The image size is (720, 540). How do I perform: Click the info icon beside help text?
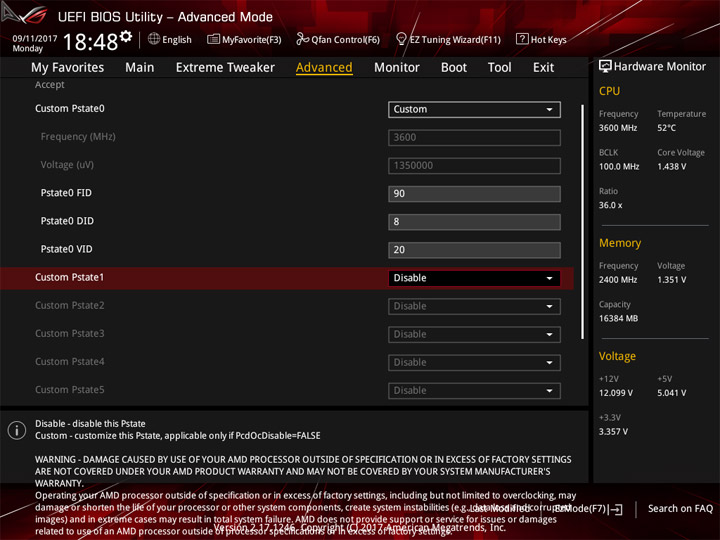point(17,430)
